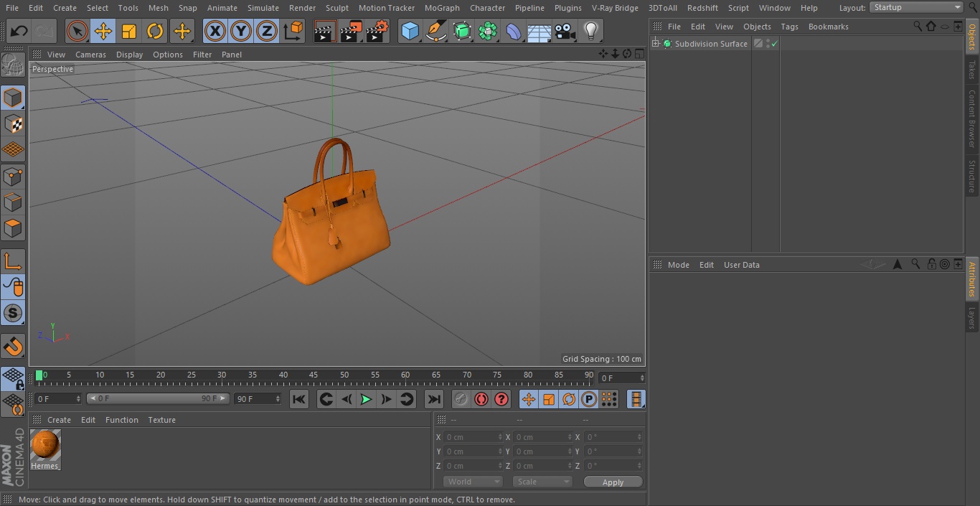Image resolution: width=980 pixels, height=506 pixels.
Task: Toggle viewport Solo S icon
Action: click(13, 313)
